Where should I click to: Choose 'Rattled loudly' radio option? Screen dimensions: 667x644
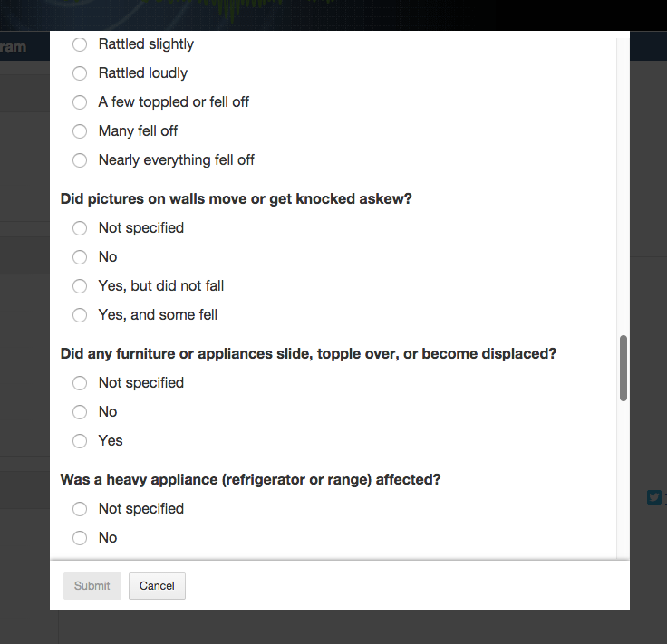click(x=80, y=73)
